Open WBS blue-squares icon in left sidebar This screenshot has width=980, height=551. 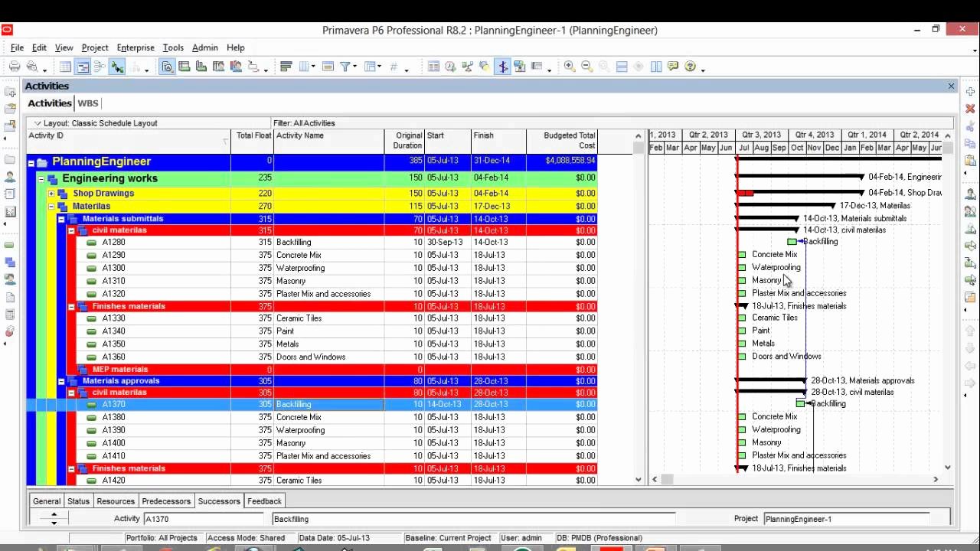click(9, 262)
